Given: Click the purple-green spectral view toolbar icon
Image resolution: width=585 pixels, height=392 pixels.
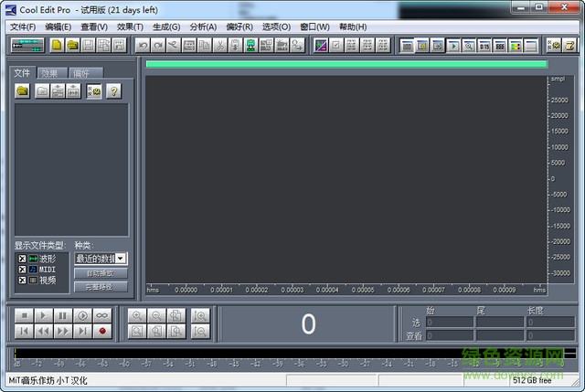Looking at the screenshot, I should pos(321,46).
